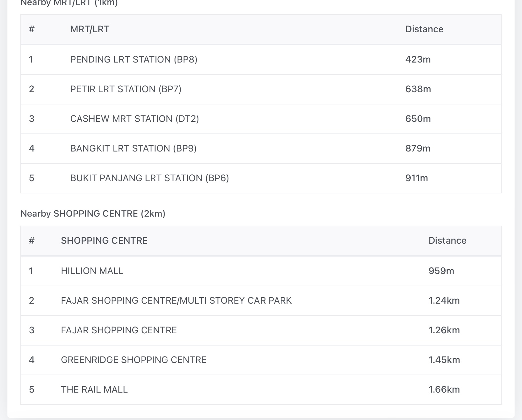Click the SHOPPING CENTRE column header
Image resolution: width=522 pixels, height=420 pixels.
click(104, 241)
